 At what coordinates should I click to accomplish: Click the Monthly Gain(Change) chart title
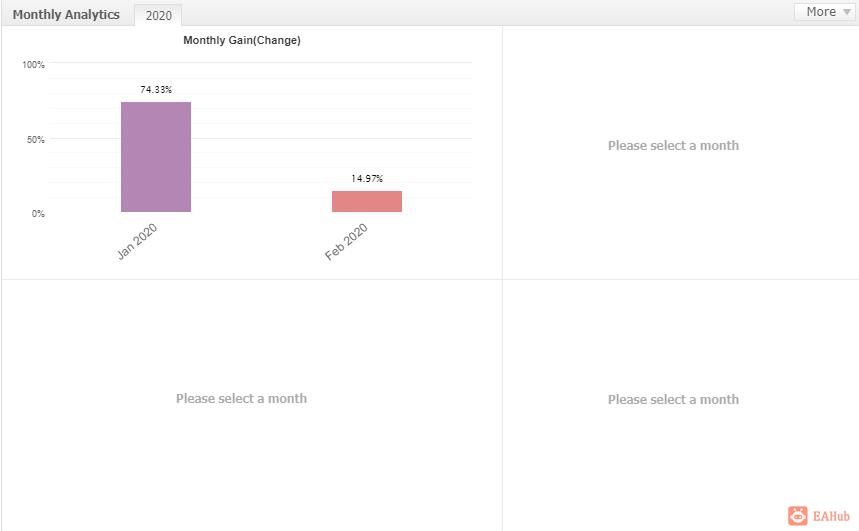242,40
